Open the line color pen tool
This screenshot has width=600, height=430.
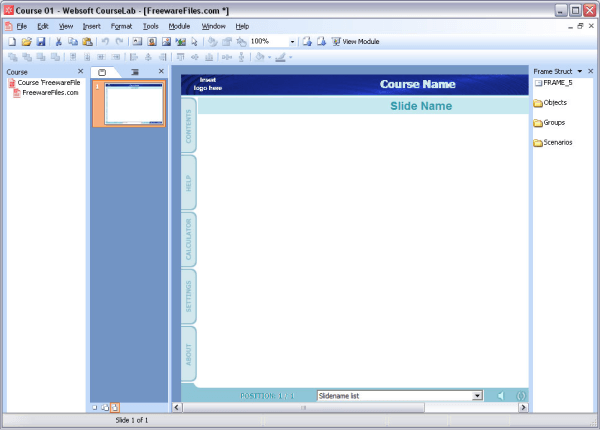280,57
